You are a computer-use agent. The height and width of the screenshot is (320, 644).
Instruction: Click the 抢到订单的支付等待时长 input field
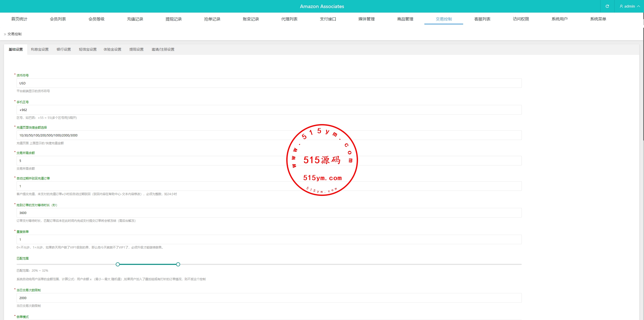tap(269, 213)
